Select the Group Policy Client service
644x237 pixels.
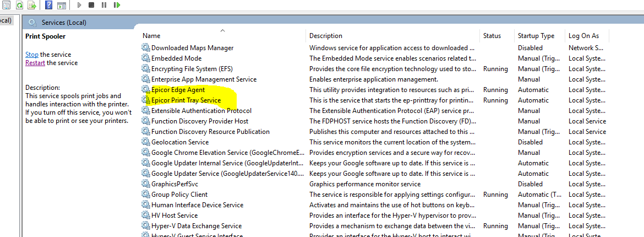[179, 195]
